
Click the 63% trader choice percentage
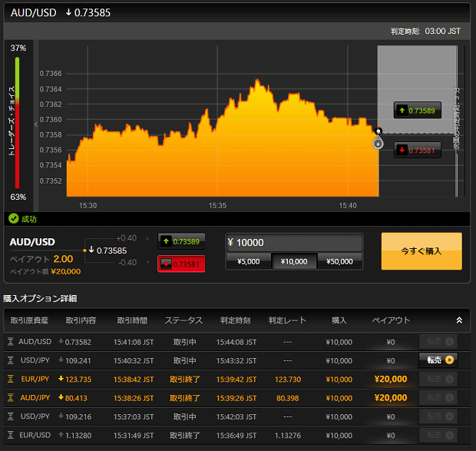click(18, 197)
